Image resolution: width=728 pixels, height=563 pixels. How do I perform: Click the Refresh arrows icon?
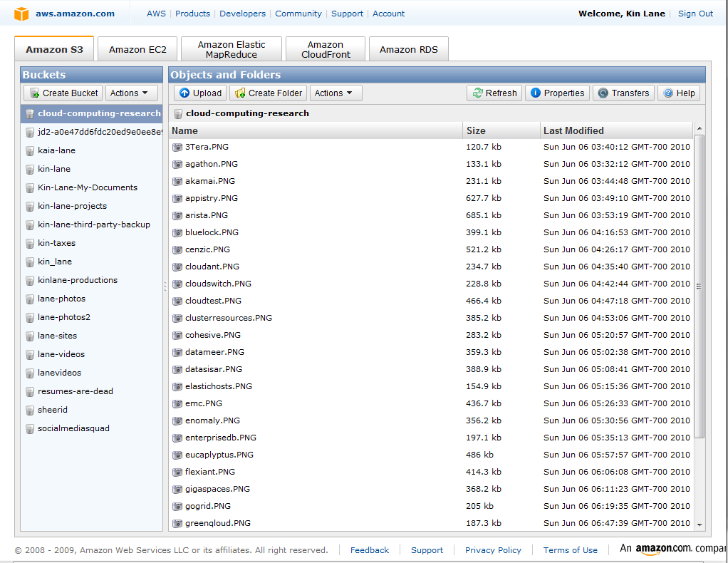(x=477, y=93)
